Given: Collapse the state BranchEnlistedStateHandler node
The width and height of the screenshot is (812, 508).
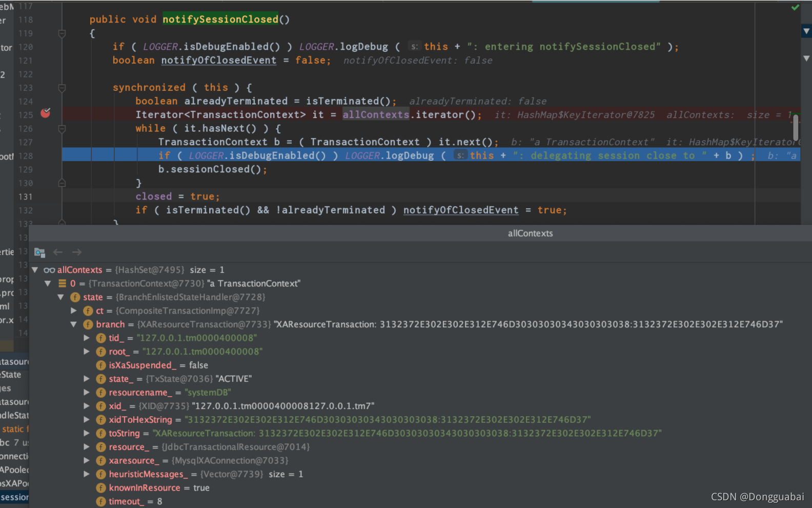Looking at the screenshot, I should click(x=60, y=297).
